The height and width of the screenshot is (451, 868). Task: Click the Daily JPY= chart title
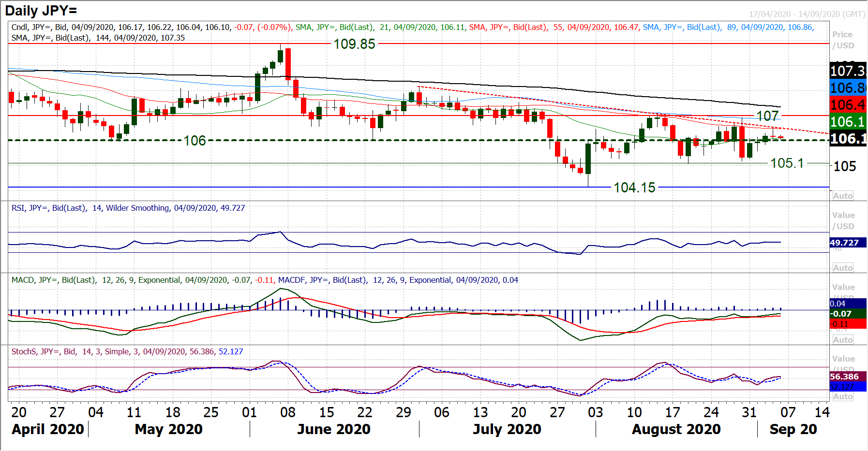(41, 11)
